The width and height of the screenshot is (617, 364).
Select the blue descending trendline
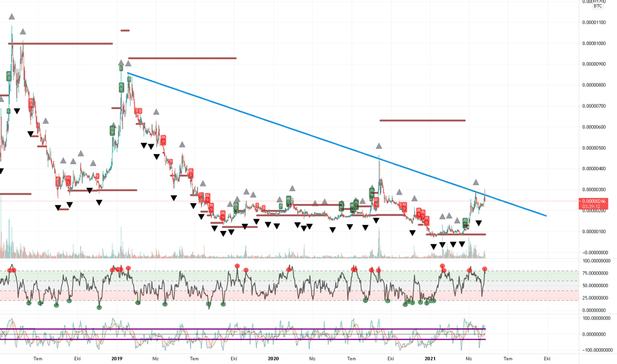click(337, 144)
